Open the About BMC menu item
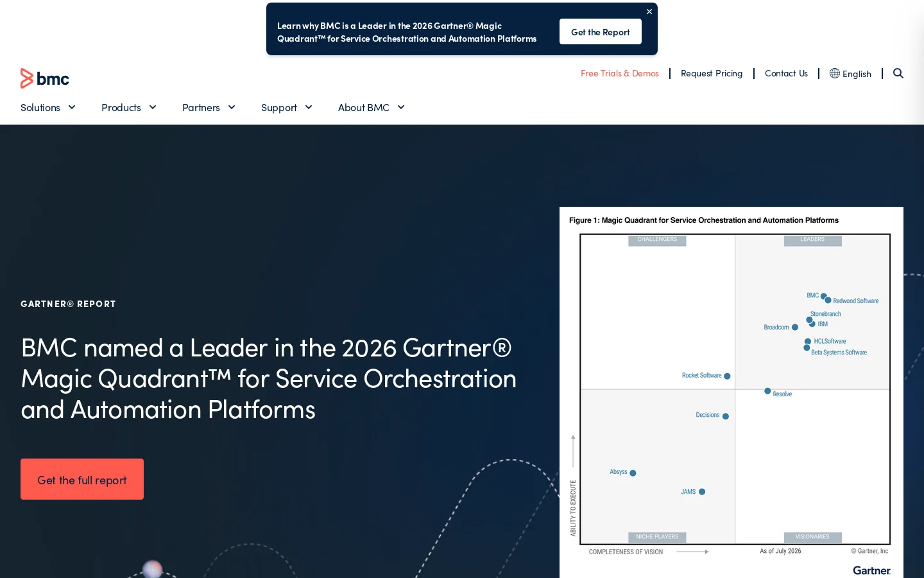Image resolution: width=924 pixels, height=578 pixels. tap(364, 107)
